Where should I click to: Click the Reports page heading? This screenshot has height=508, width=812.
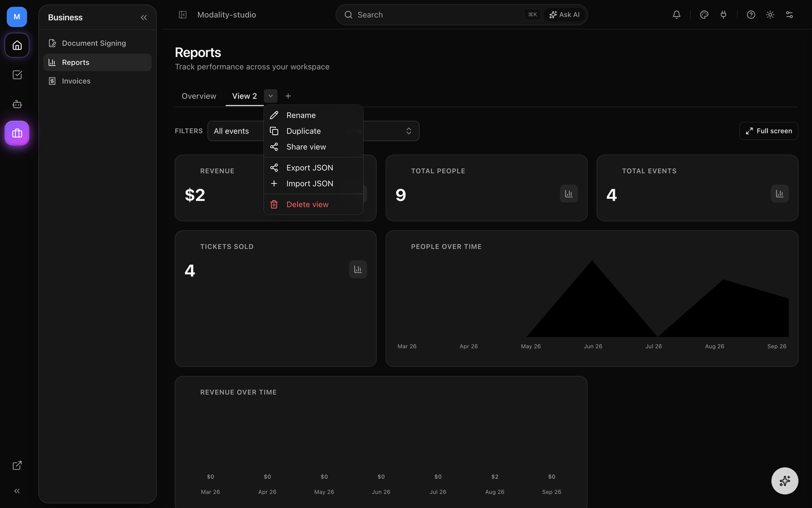[x=198, y=53]
